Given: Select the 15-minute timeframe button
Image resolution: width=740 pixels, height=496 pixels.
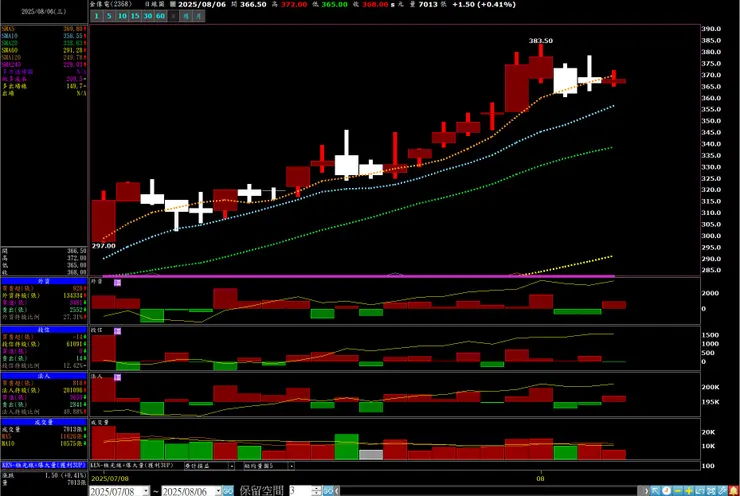Looking at the screenshot, I should [135, 16].
